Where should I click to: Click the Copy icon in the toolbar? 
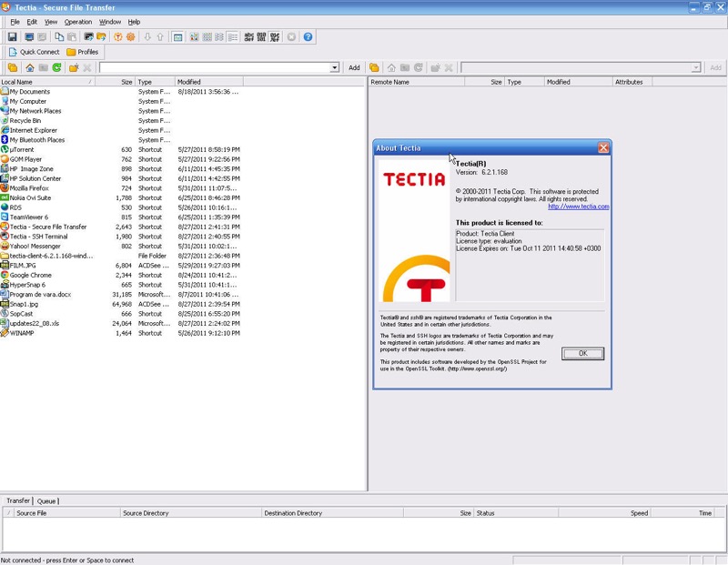pos(59,37)
